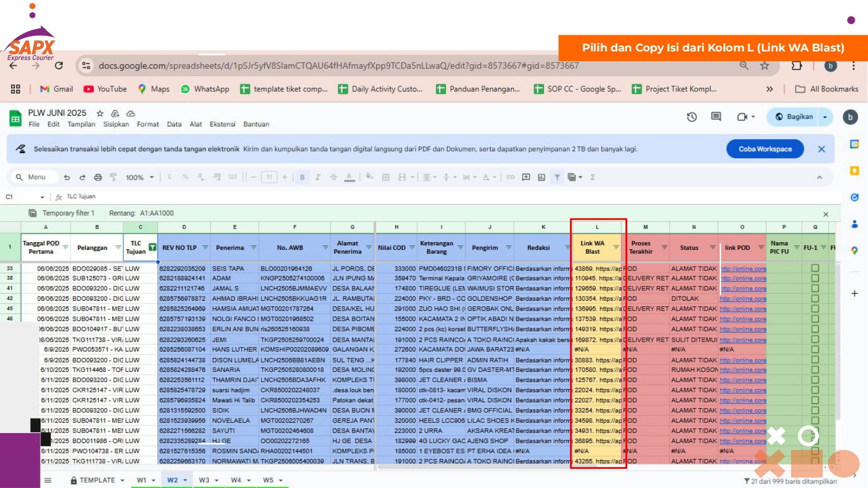Open Google Calendar in the side panel

(854, 144)
